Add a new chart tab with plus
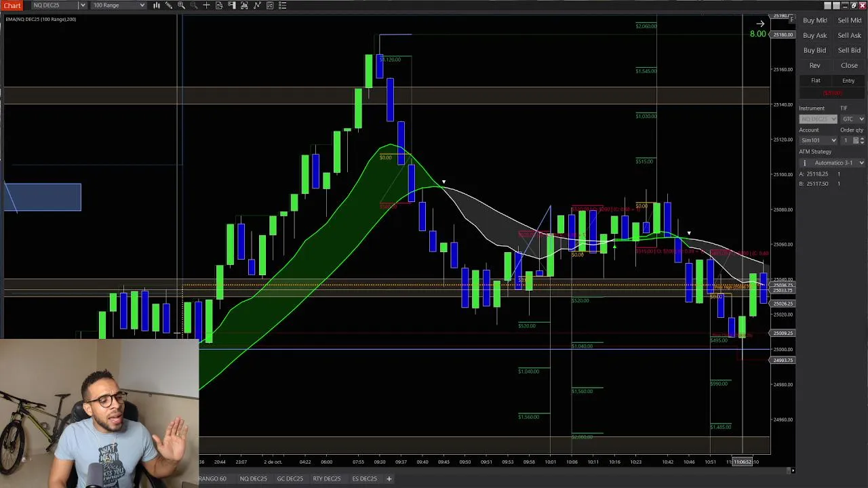The image size is (868, 488). [x=389, y=479]
